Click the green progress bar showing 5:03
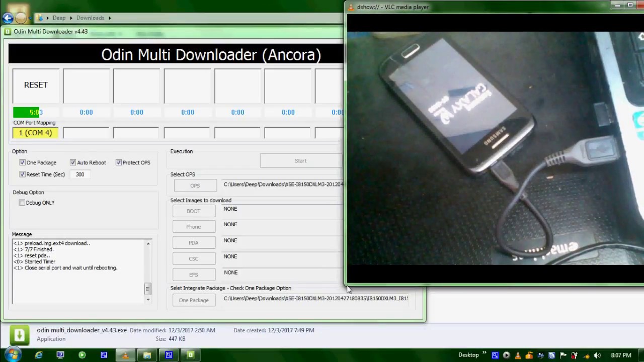This screenshot has width=644, height=362. (36, 112)
